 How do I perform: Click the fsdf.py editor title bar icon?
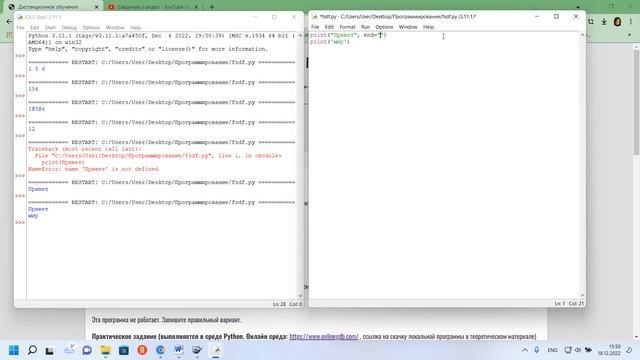pos(314,17)
